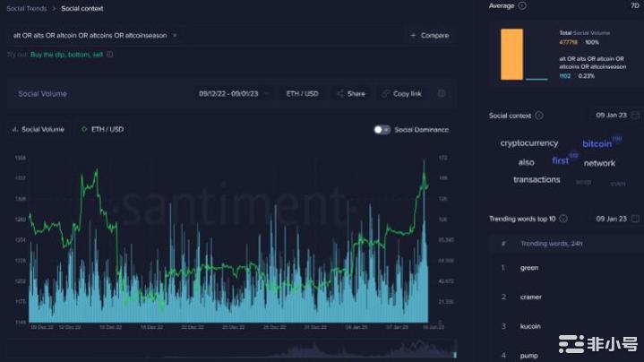
Task: Click the 'bitcoin' word in the word cloud
Action: tap(597, 144)
